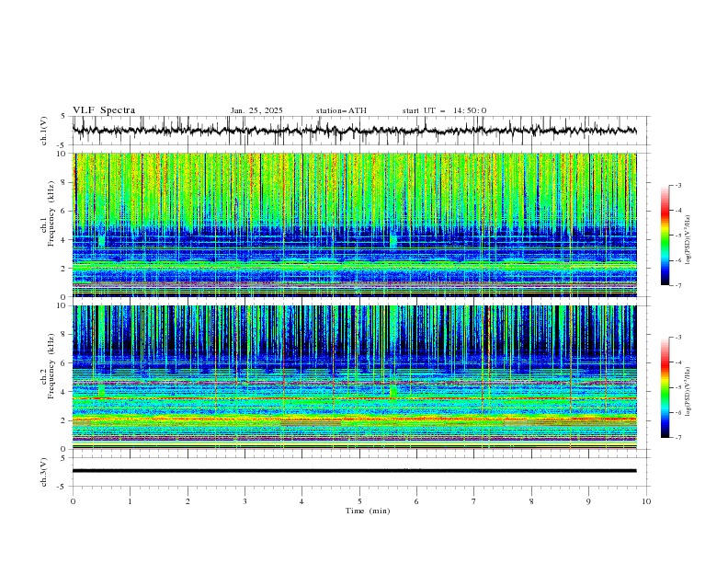
Task: Click inside the ch.2 spectrogram panel
Action: click(x=354, y=377)
